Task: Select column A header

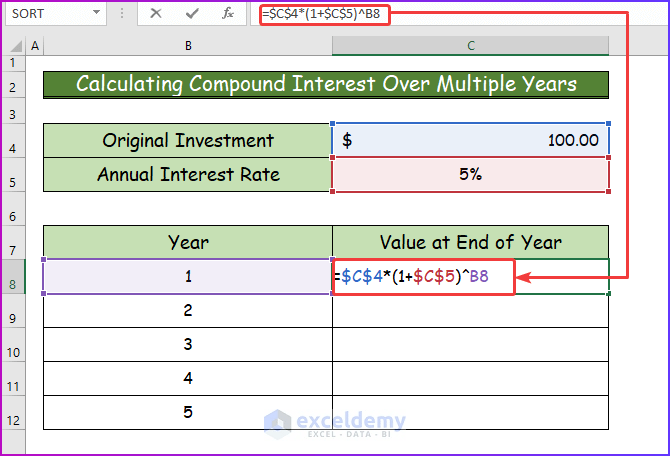Action: [35, 46]
